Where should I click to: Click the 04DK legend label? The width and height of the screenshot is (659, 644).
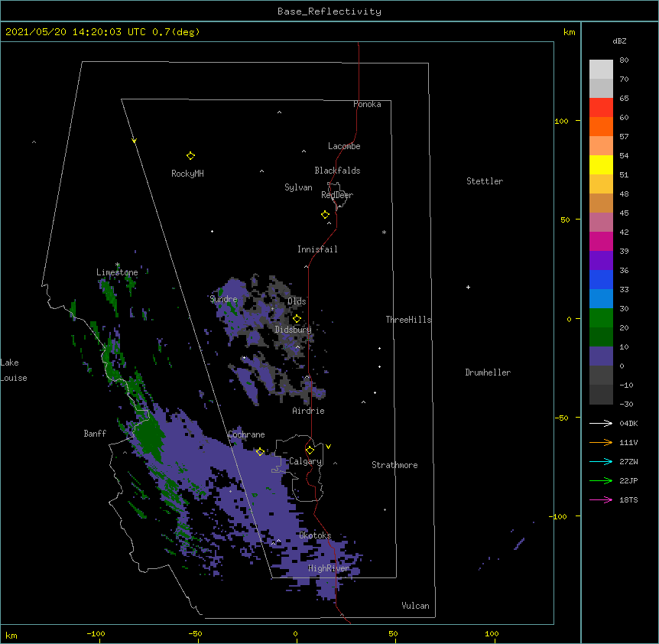point(628,423)
